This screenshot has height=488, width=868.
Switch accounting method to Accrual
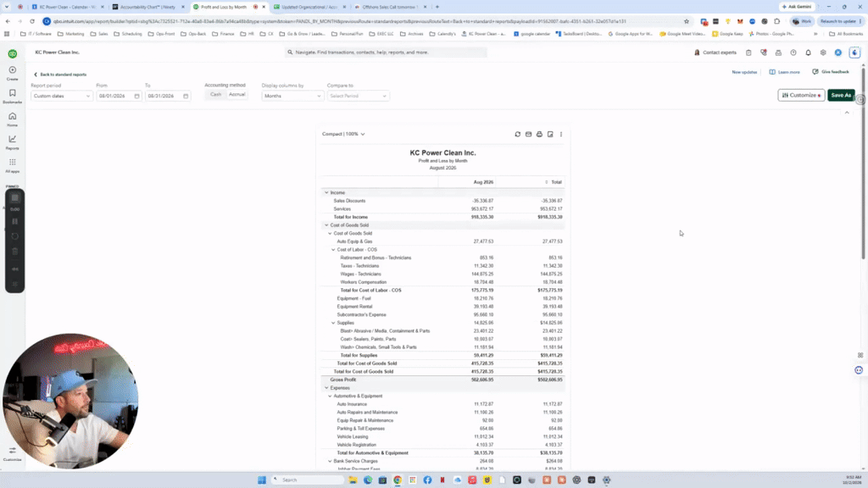tap(237, 95)
